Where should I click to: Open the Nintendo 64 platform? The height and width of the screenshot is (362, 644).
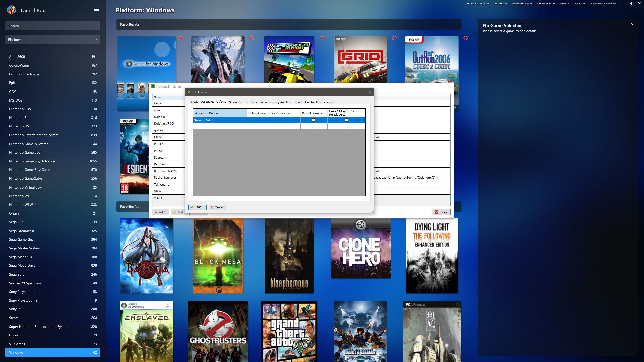(53, 118)
